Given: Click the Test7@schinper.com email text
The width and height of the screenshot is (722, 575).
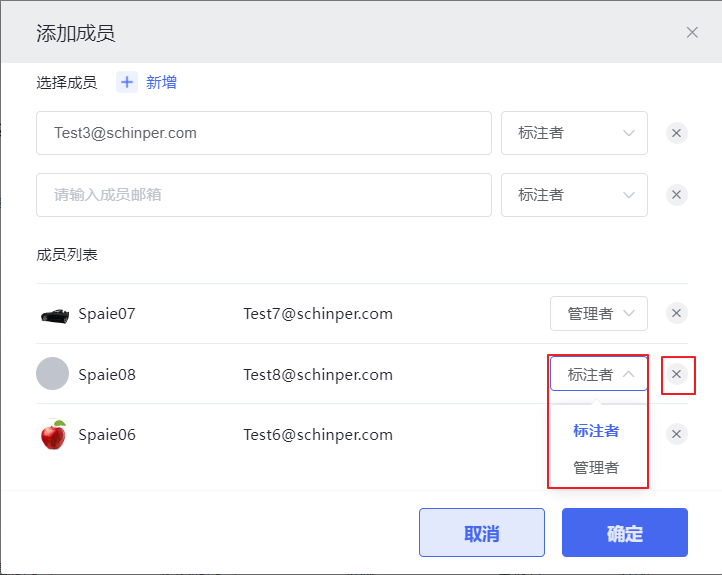Looking at the screenshot, I should pos(318,314).
